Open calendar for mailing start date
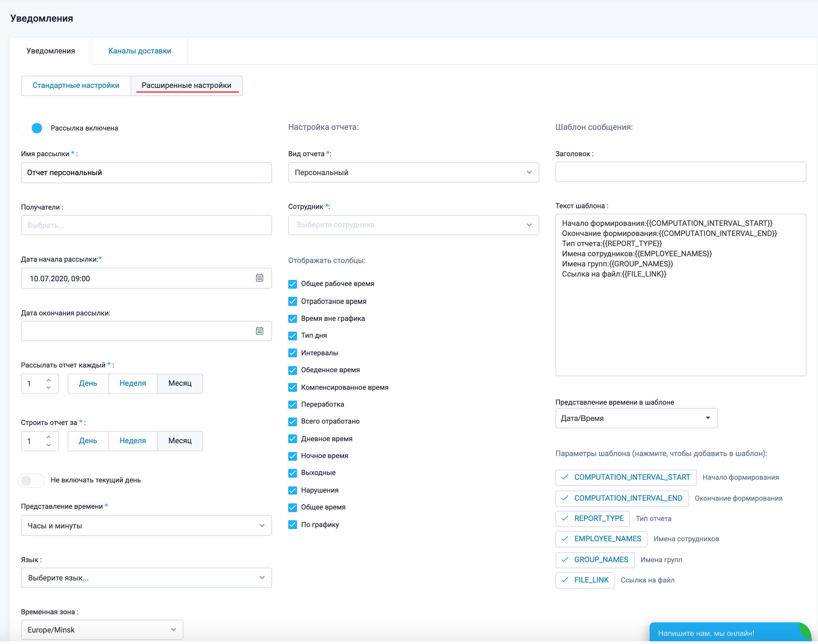 (x=259, y=278)
